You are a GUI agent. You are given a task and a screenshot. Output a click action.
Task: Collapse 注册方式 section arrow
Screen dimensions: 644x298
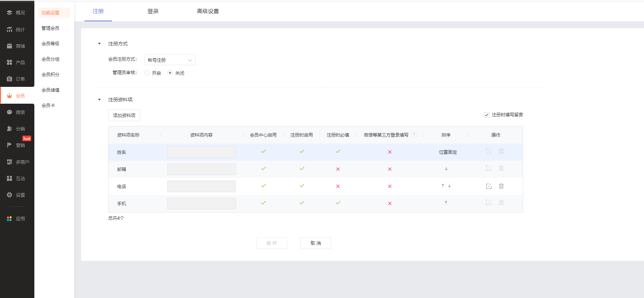(x=100, y=44)
